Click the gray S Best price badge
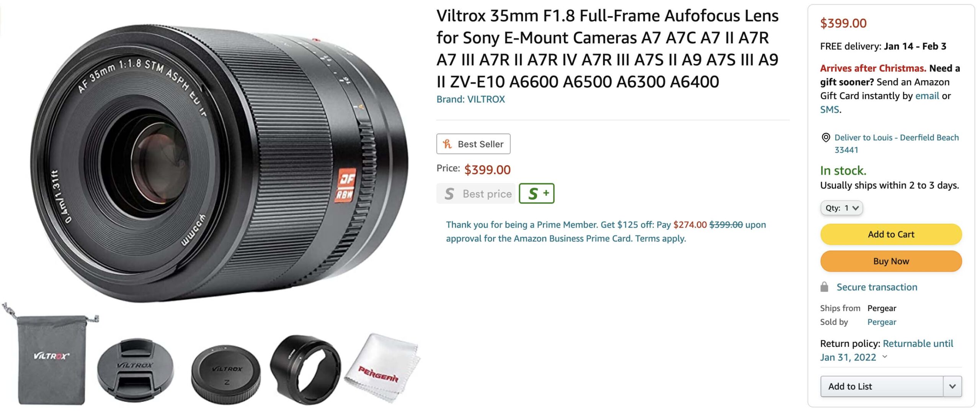This screenshot has width=980, height=415. 475,194
